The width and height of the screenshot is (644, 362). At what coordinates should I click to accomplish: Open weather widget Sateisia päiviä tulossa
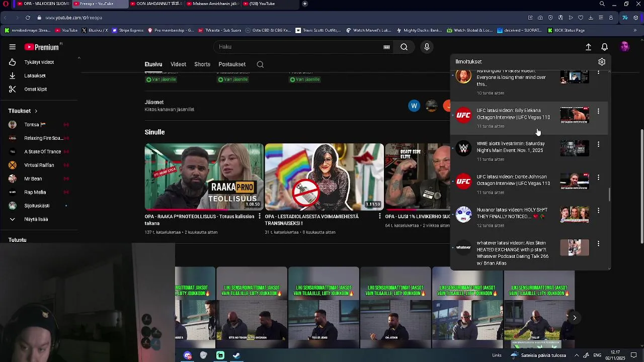point(538,355)
